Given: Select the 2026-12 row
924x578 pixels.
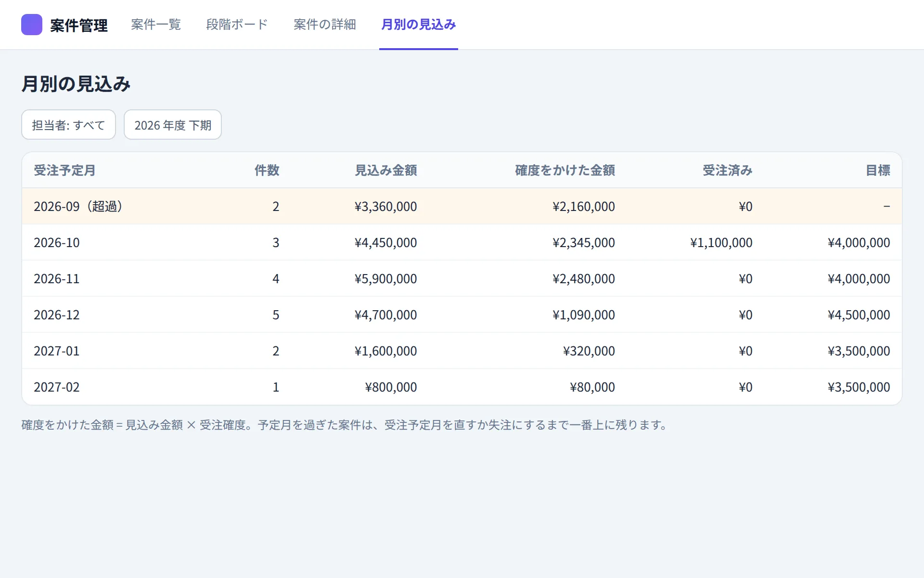Looking at the screenshot, I should (462, 315).
